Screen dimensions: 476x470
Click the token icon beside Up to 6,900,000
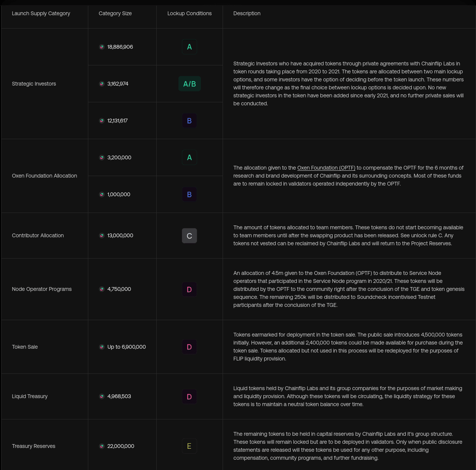coord(102,347)
